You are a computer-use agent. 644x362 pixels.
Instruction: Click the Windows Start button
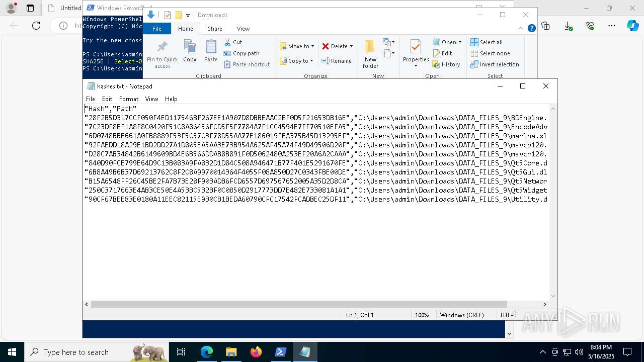tap(12, 352)
